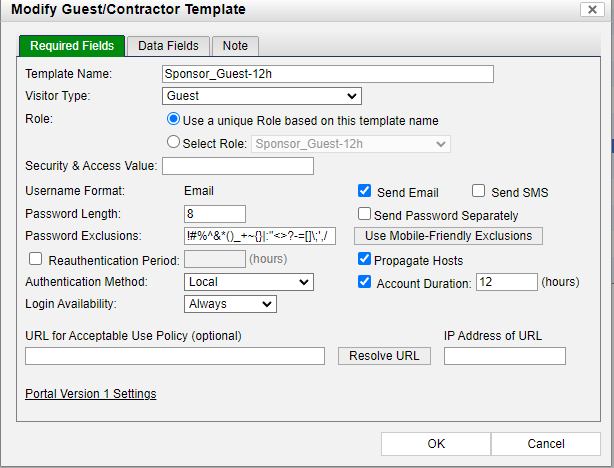Image resolution: width=614 pixels, height=468 pixels.
Task: Select the Required Fields tab
Action: tap(71, 46)
